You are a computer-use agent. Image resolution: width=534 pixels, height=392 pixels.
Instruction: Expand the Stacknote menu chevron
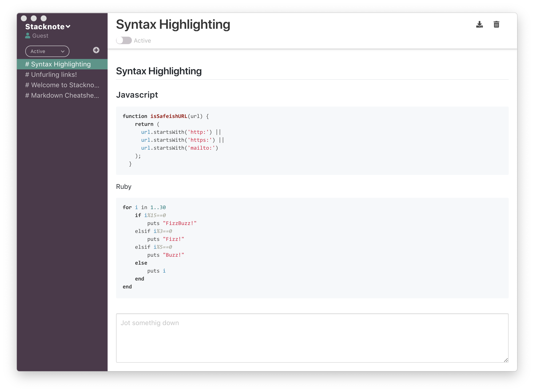click(68, 27)
